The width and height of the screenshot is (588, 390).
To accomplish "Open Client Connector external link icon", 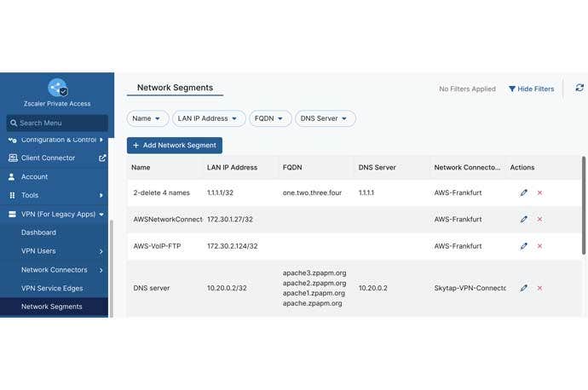I will coord(102,158).
